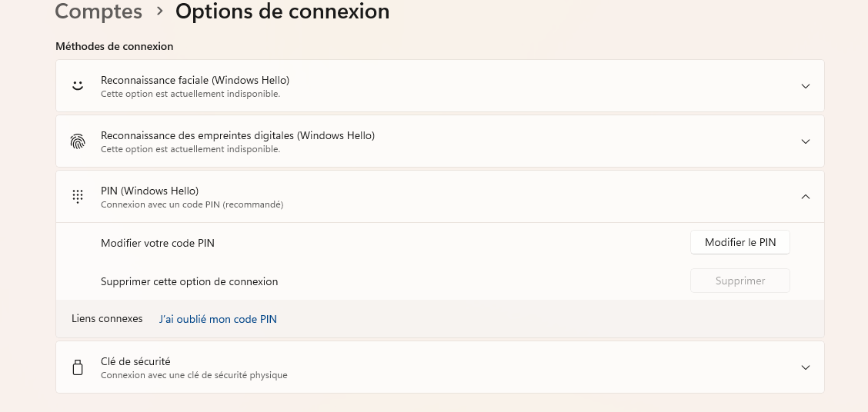Click the Options de connexion page title
This screenshot has width=868, height=412.
click(x=282, y=11)
